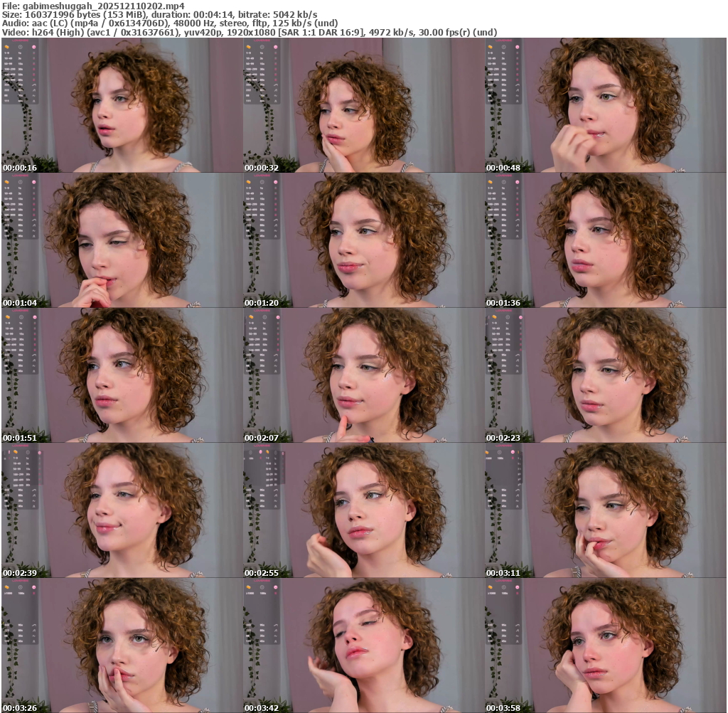Select the frame captured at 00:01:20
The height and width of the screenshot is (713, 728).
click(x=364, y=240)
